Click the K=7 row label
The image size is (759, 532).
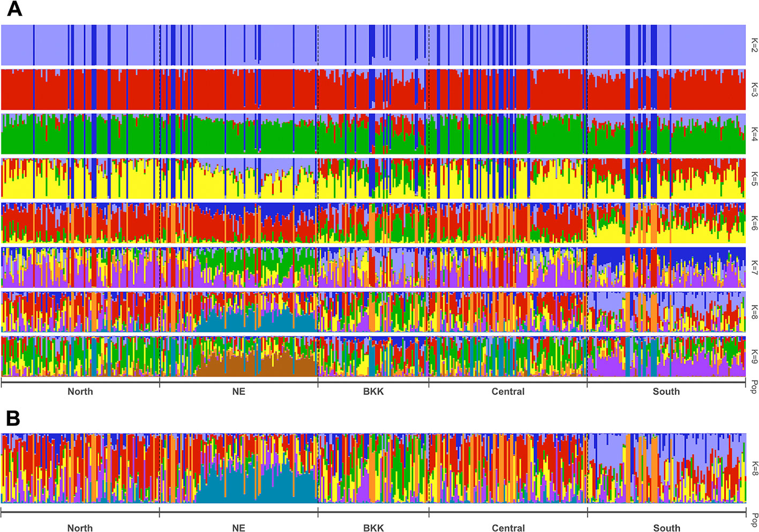coord(754,267)
